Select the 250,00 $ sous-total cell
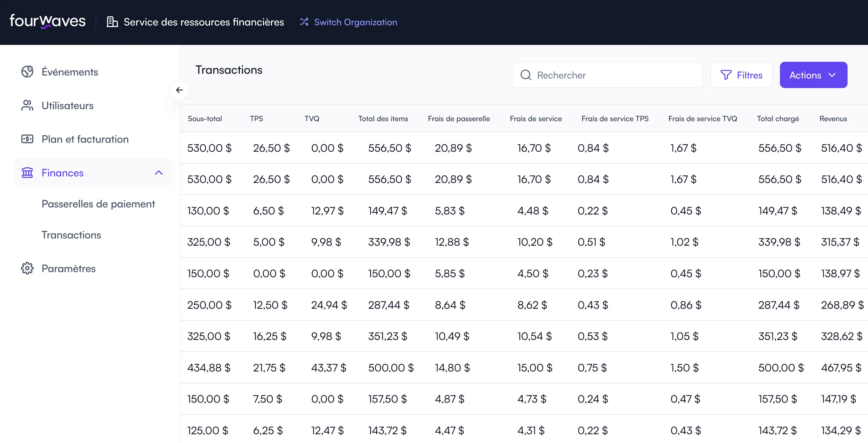 coord(209,305)
